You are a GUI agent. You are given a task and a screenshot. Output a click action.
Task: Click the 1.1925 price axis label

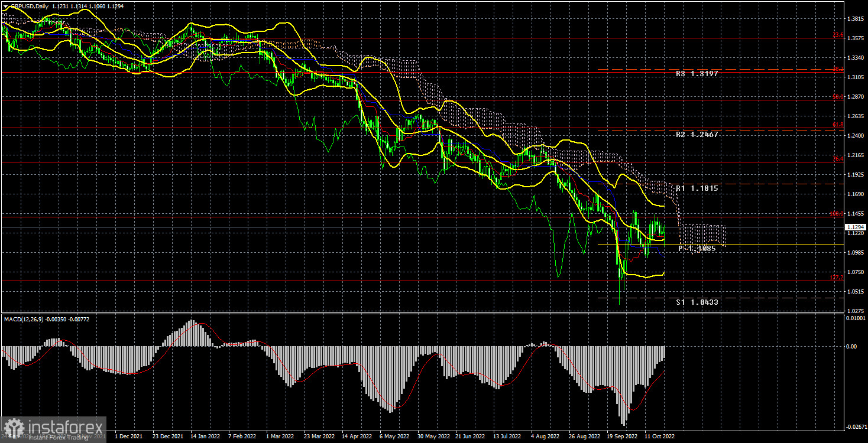[x=855, y=175]
